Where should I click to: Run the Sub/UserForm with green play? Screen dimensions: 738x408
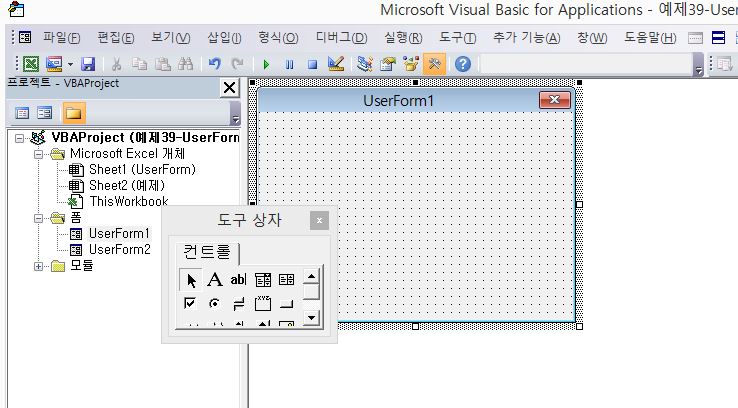tap(266, 64)
